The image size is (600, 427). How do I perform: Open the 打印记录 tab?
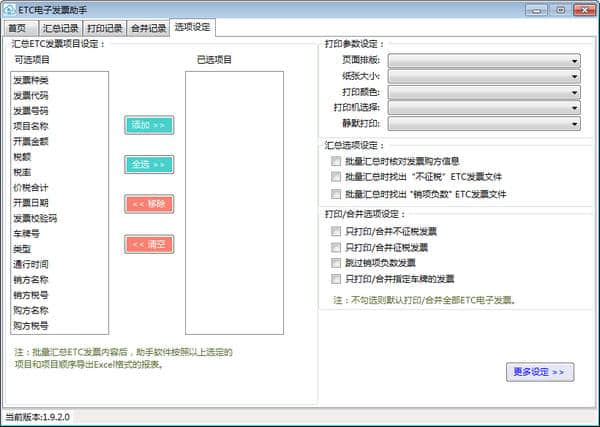(x=104, y=28)
